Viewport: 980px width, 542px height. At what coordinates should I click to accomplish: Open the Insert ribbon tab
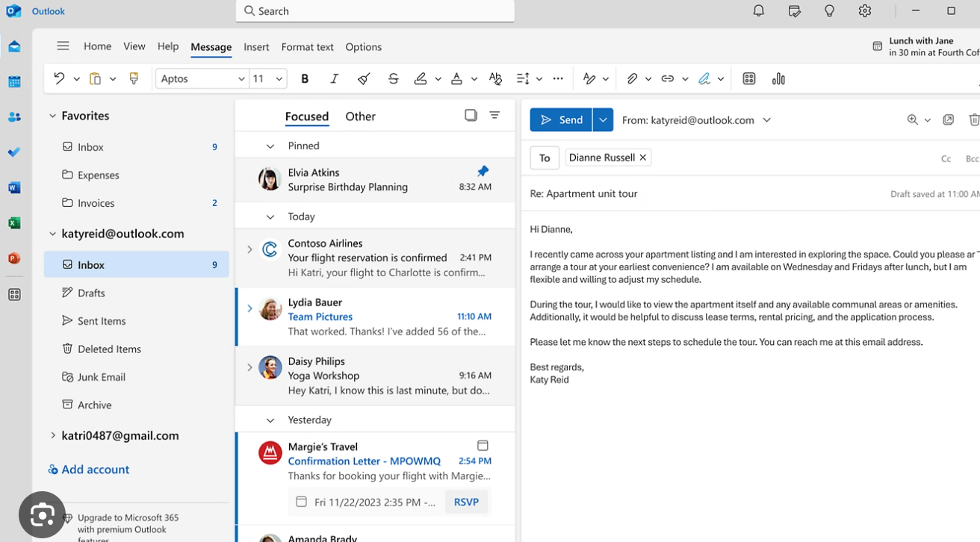click(x=256, y=46)
